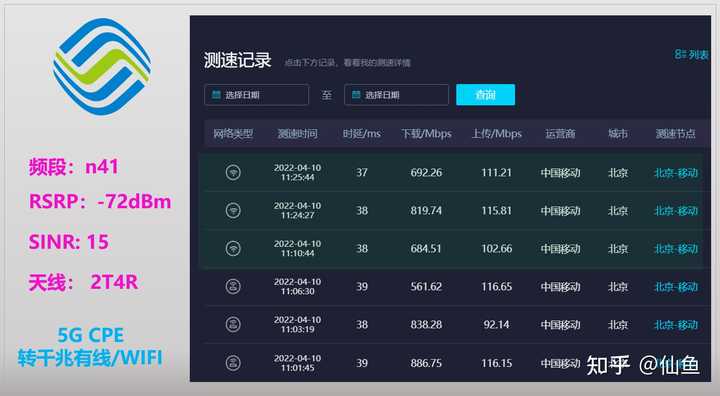Click the 测速记录 page heading
The height and width of the screenshot is (396, 720).
coord(237,60)
